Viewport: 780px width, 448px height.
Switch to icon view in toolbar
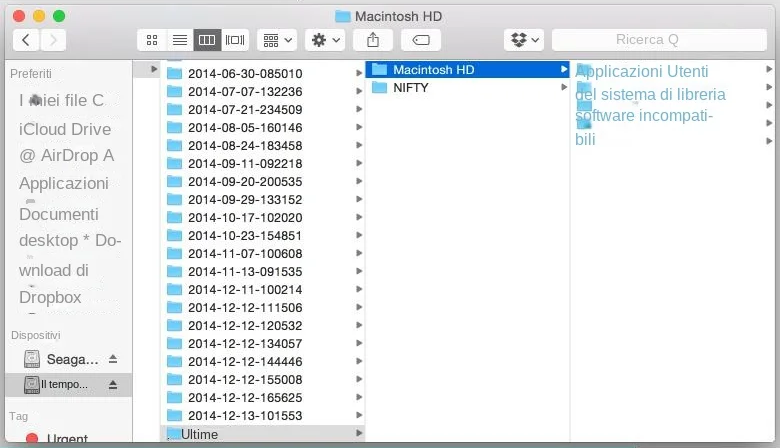(152, 40)
